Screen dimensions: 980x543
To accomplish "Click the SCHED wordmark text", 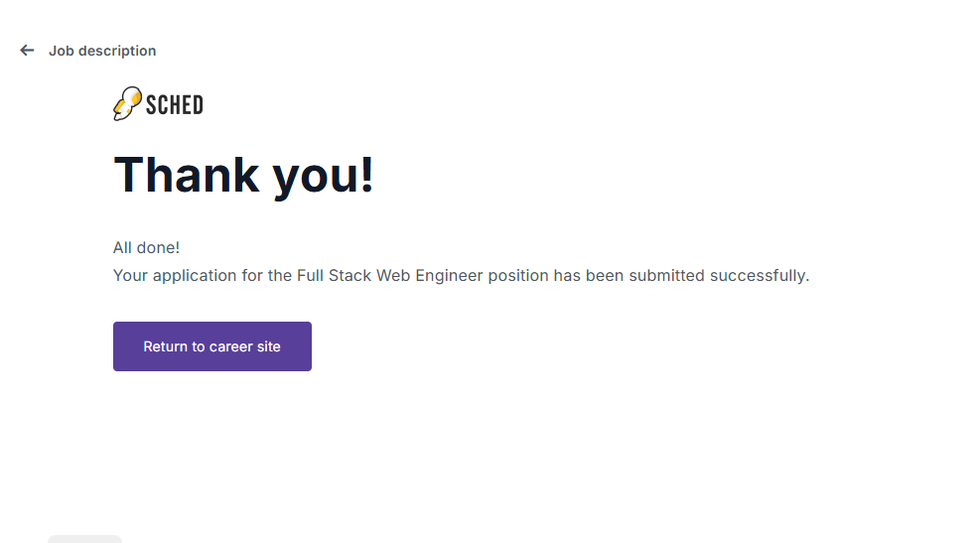I will pyautogui.click(x=175, y=104).
